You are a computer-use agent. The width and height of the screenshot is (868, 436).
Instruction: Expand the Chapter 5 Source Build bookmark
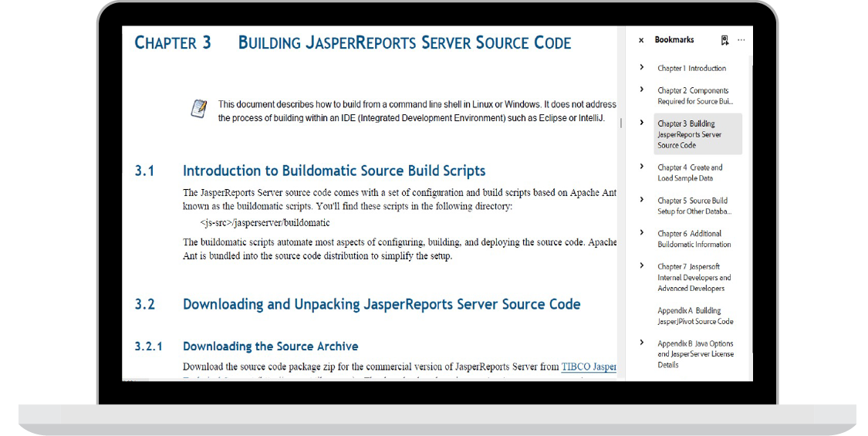point(642,199)
